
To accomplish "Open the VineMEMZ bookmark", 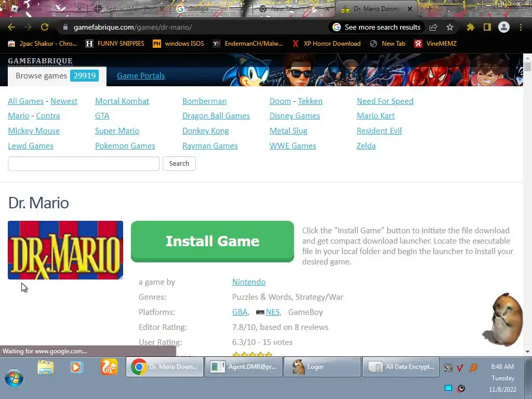I will (436, 44).
